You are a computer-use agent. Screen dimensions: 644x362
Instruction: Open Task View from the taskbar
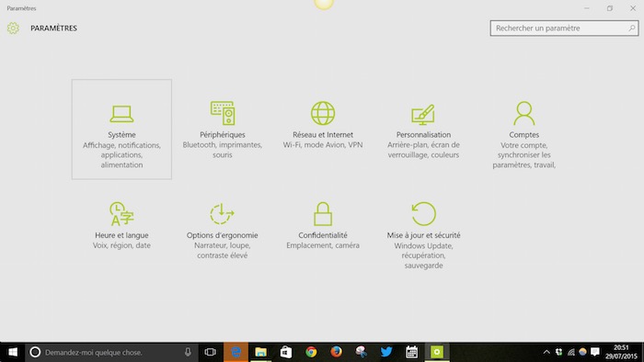tap(211, 352)
